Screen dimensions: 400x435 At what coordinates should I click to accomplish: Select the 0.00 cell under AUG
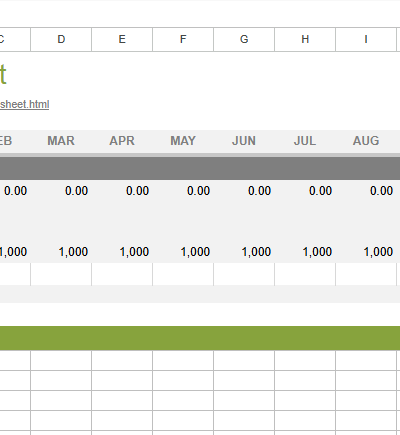click(x=366, y=191)
